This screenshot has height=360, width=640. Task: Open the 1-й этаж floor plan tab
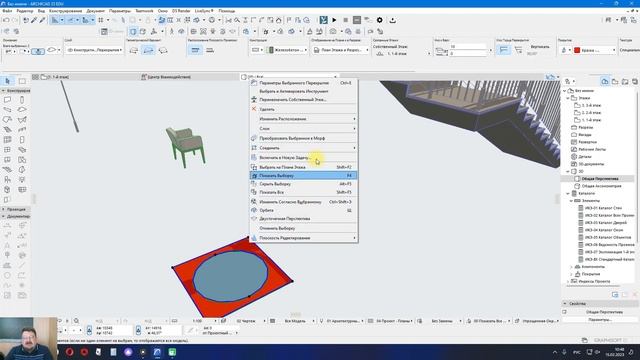pos(55,77)
